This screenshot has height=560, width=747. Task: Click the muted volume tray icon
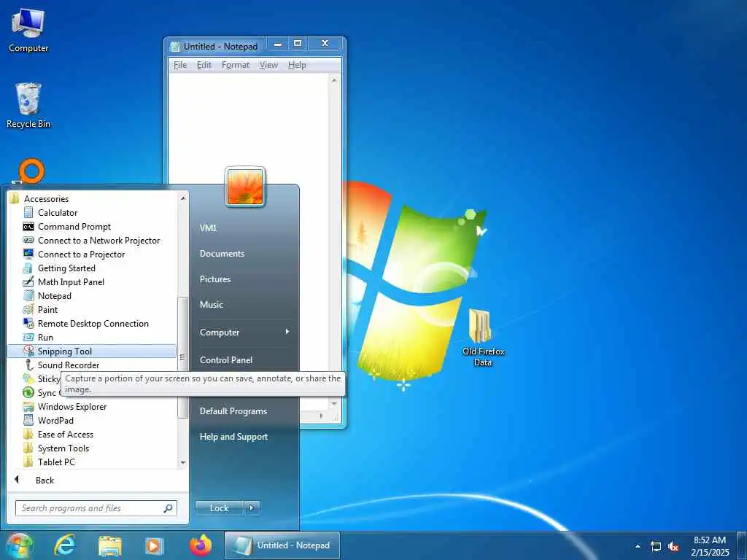pyautogui.click(x=673, y=547)
